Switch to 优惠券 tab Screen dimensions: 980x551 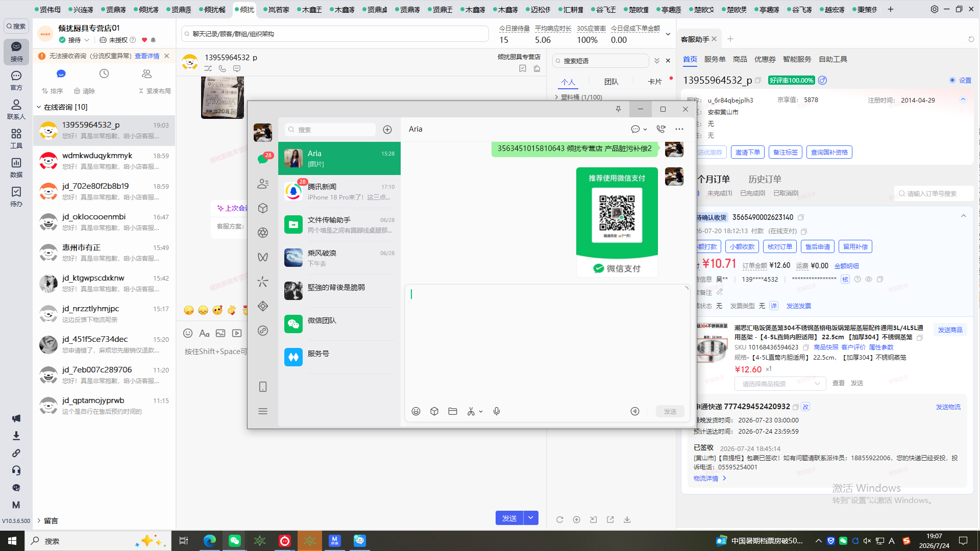pos(765,59)
